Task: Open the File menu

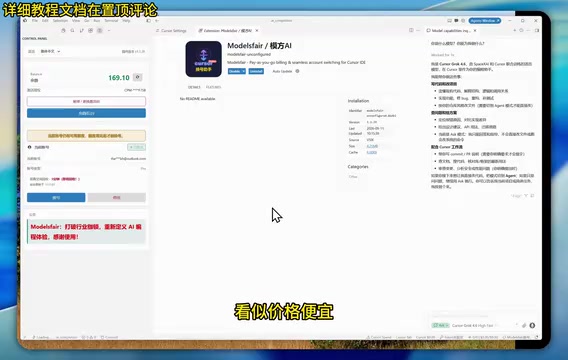Action: point(35,21)
